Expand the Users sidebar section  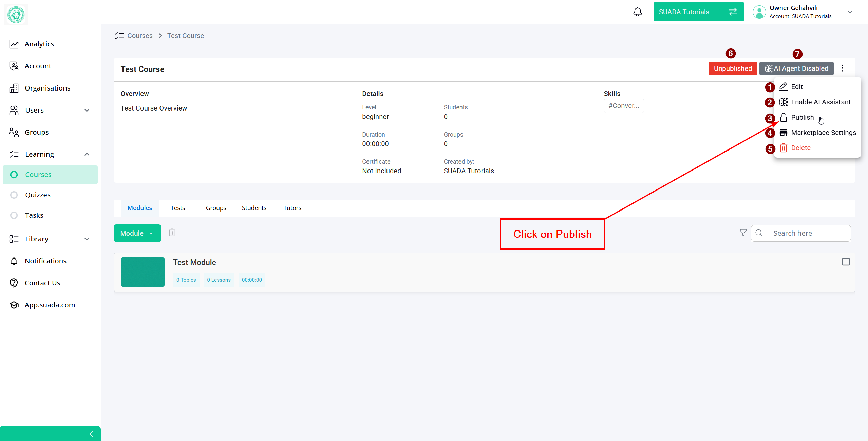(x=87, y=110)
